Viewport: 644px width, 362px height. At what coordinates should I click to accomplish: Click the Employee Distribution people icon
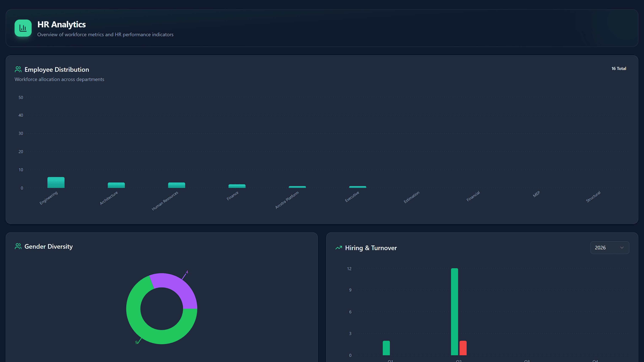coord(18,69)
